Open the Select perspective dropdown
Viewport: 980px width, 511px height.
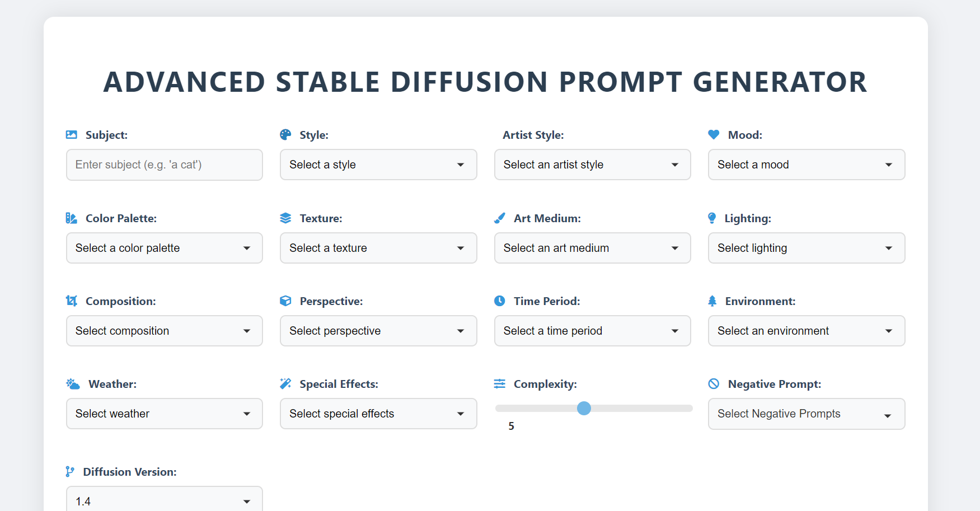click(378, 331)
